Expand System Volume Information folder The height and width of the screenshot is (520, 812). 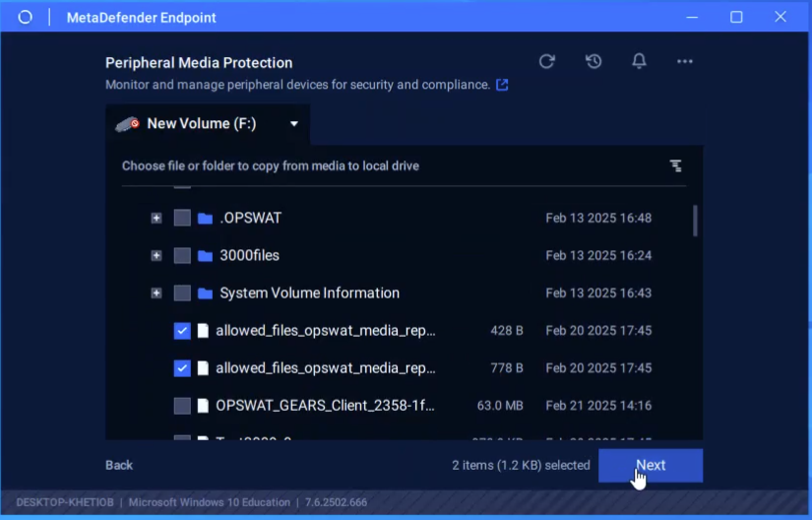(156, 293)
